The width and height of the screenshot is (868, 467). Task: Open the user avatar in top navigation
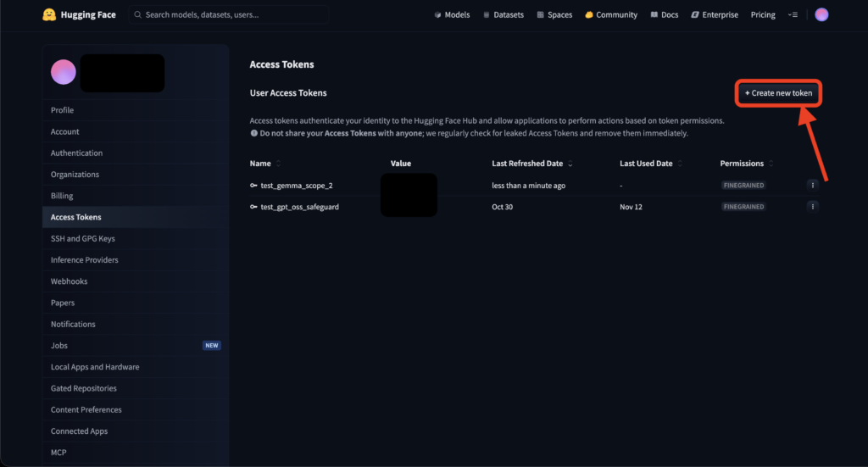point(821,14)
